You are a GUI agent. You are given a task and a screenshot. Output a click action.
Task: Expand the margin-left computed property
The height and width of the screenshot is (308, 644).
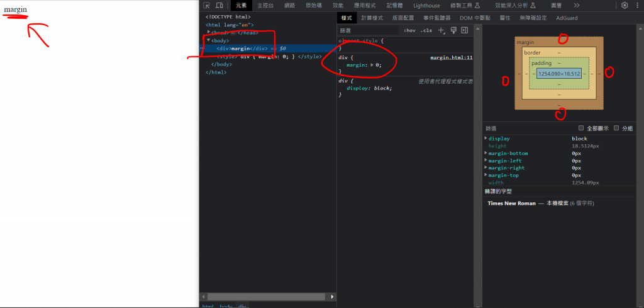(486, 161)
